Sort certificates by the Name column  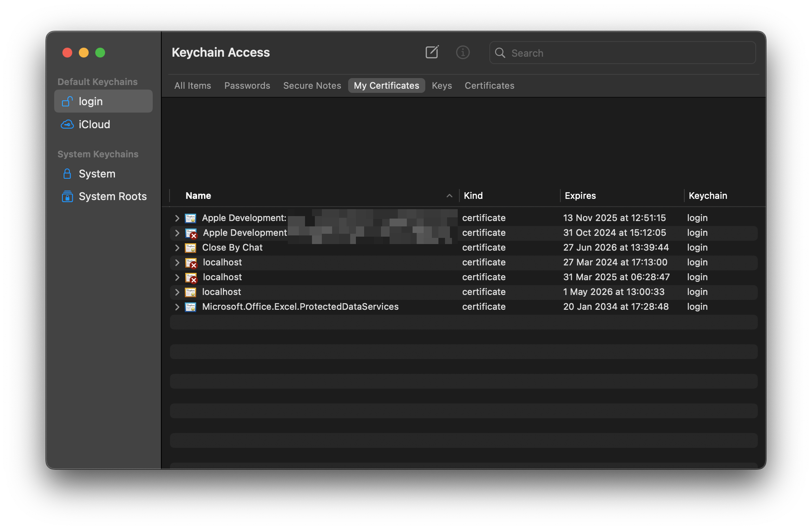198,196
